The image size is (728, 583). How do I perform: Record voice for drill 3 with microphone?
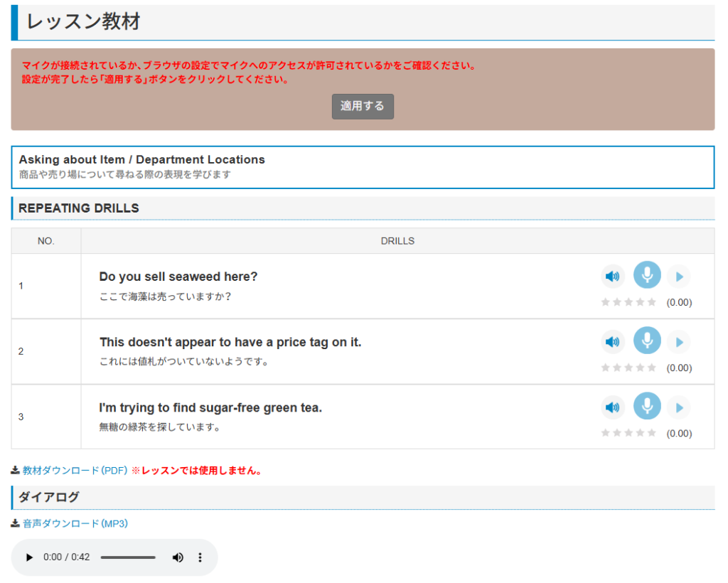pos(647,406)
